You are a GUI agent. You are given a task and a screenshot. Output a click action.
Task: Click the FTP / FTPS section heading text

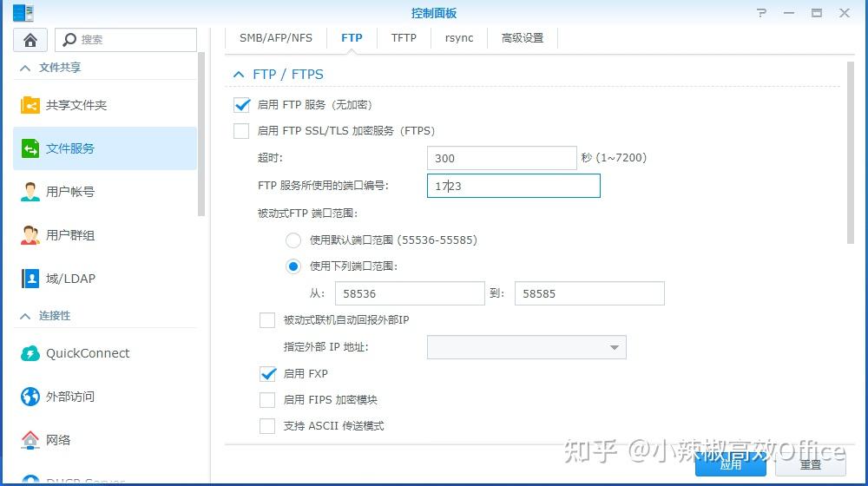point(288,74)
